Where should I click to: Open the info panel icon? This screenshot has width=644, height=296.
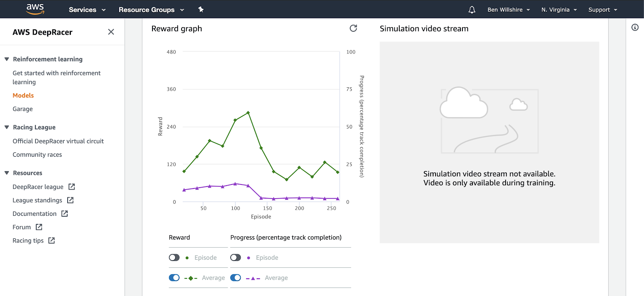point(635,27)
